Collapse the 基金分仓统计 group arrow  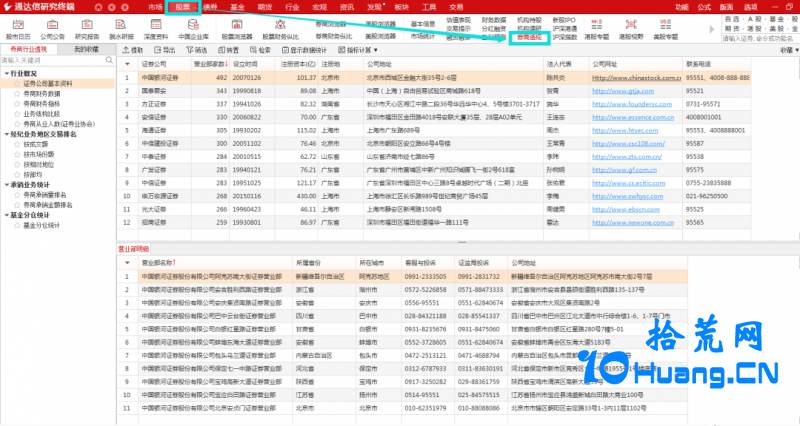(7, 215)
